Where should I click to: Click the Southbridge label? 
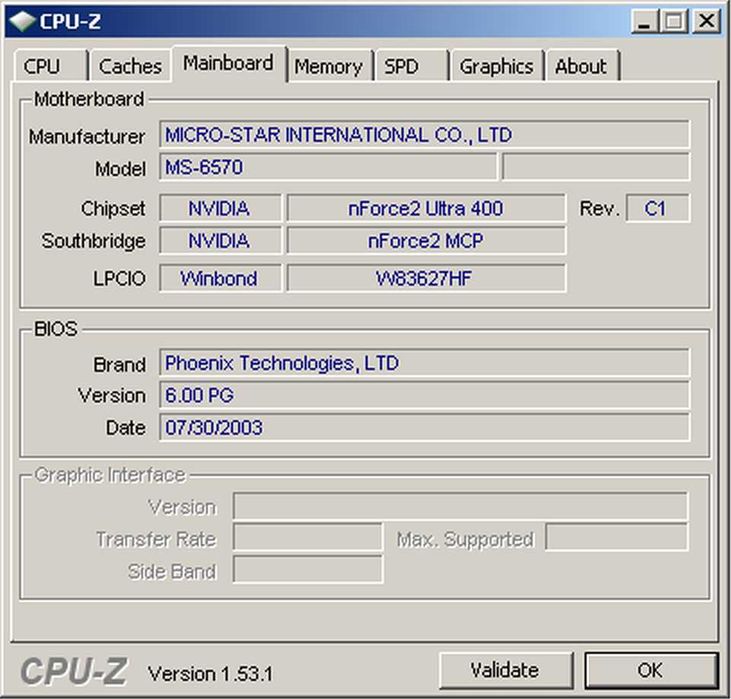93,241
